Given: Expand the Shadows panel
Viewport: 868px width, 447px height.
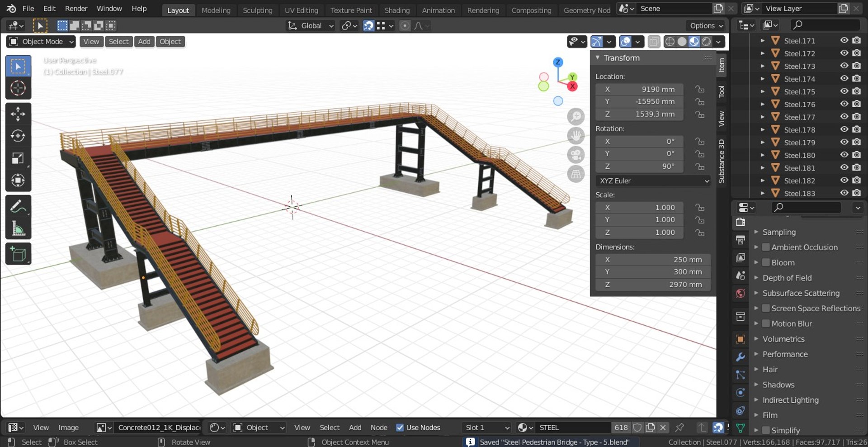Looking at the screenshot, I should 756,385.
